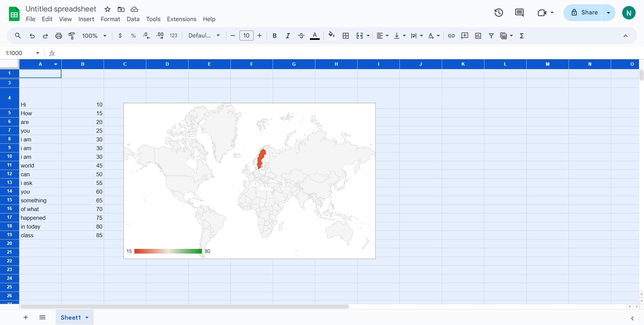Open the zoom level dropdown
644x325 pixels.
[x=94, y=36]
